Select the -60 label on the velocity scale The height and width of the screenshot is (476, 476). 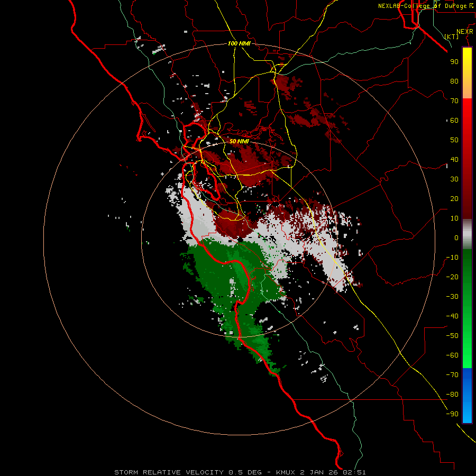(452, 355)
